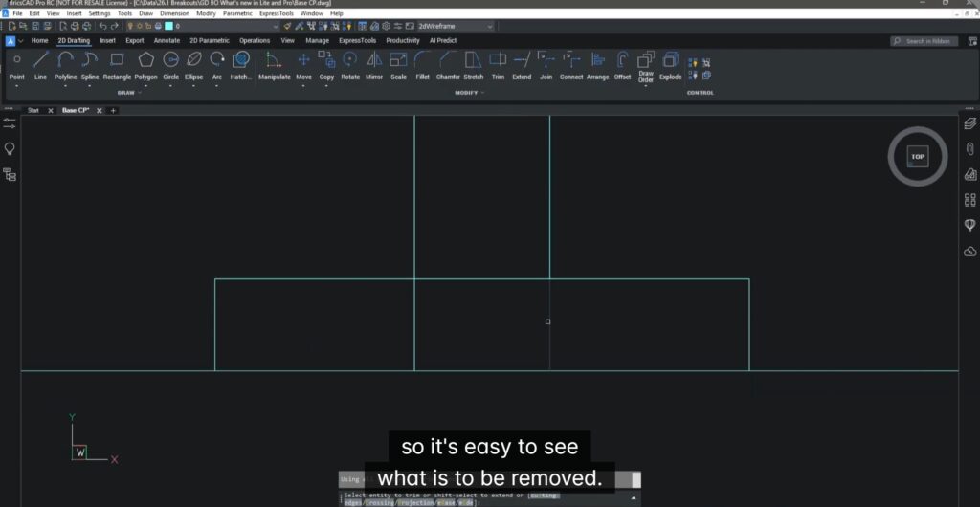Pick the Scale tool
The height and width of the screenshot is (507, 980).
(398, 66)
